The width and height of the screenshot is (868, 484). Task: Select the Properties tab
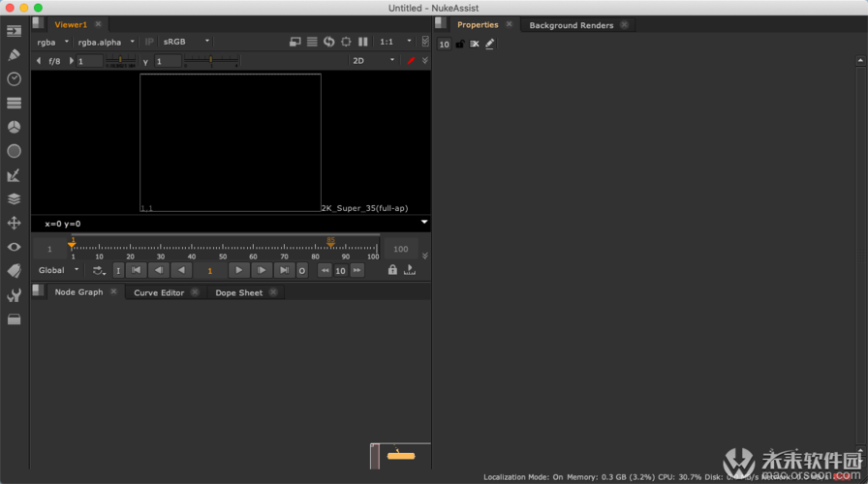tap(478, 25)
